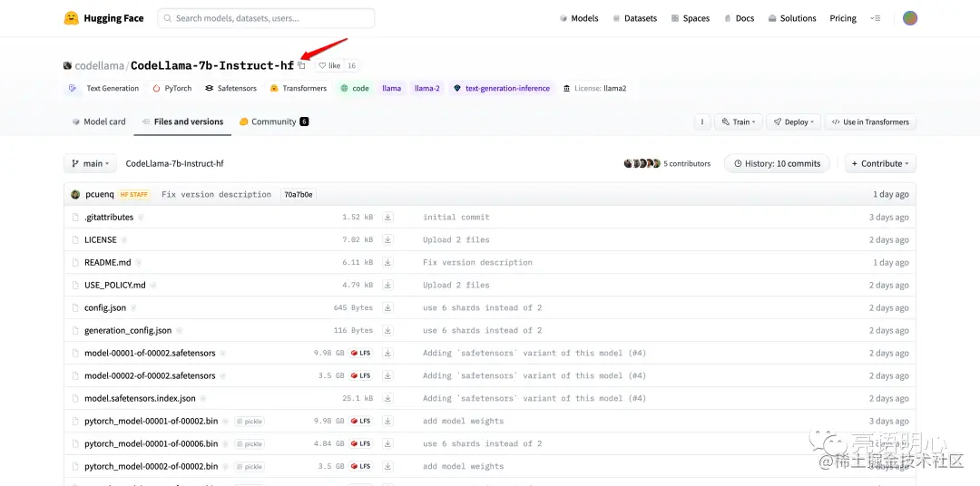This screenshot has height=486, width=980.
Task: Open the README.md file
Action: [x=107, y=262]
